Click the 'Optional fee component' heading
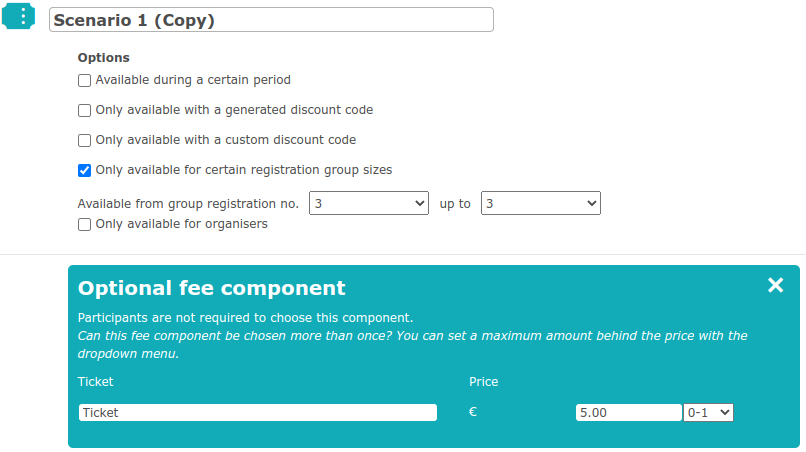Viewport: 806px width, 452px height. pos(211,288)
